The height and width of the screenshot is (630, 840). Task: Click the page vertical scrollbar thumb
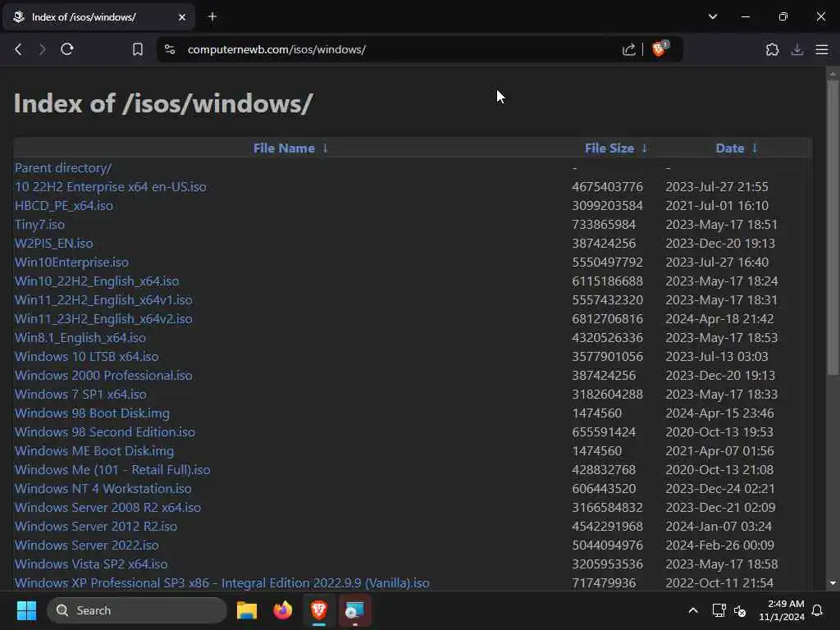833,228
